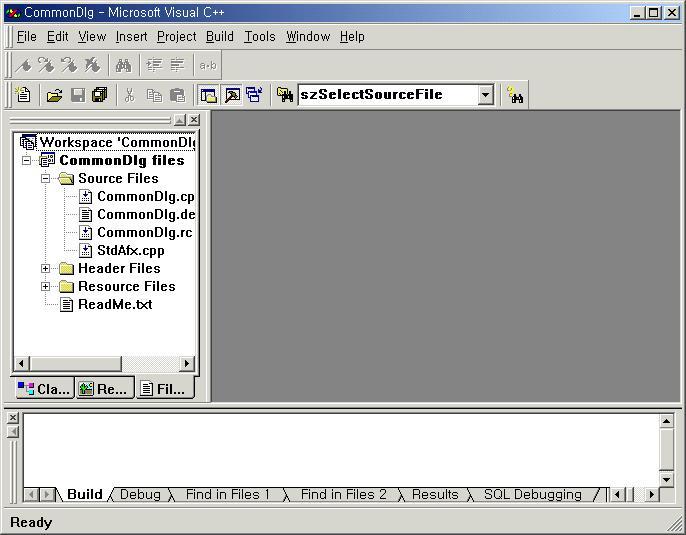The height and width of the screenshot is (535, 686).
Task: Toggle the a-b whitespace view icon
Action: point(208,65)
